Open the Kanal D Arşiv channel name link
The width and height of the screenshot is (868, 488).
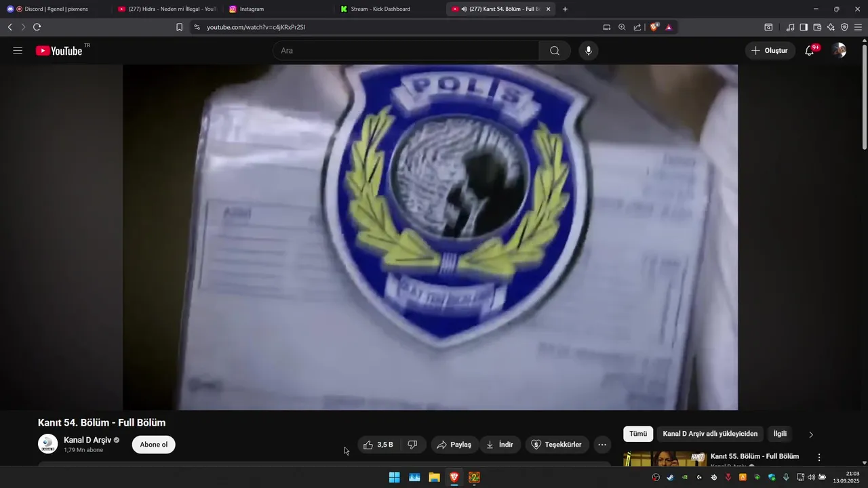87,440
